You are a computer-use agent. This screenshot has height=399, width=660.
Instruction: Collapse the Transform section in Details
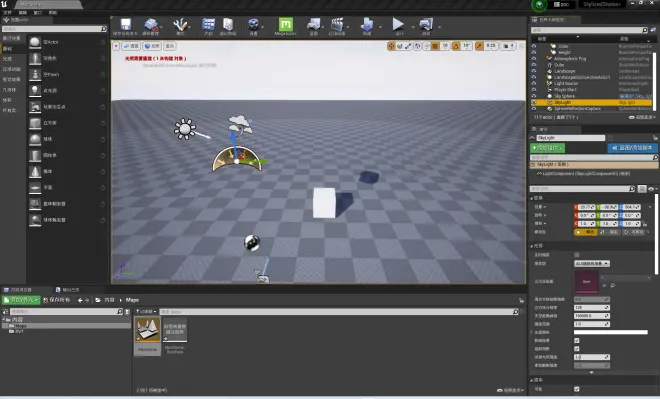532,198
